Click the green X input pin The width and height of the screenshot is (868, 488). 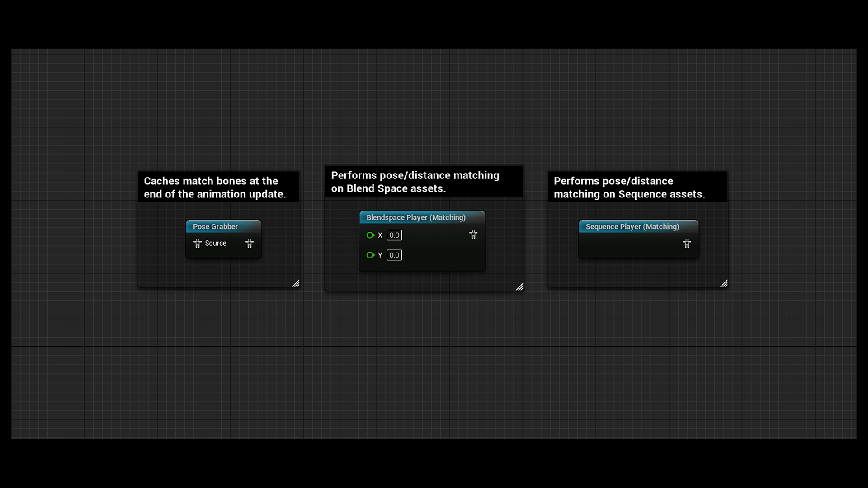pos(370,235)
